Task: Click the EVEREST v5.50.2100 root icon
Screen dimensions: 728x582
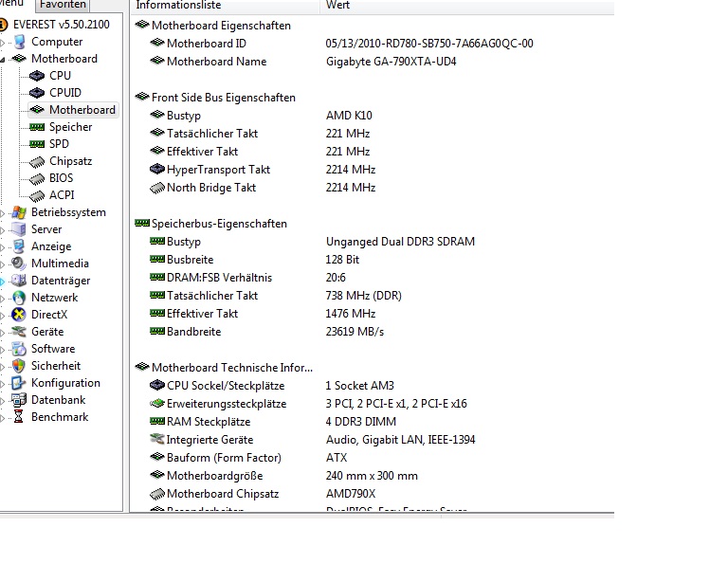Action: point(3,25)
